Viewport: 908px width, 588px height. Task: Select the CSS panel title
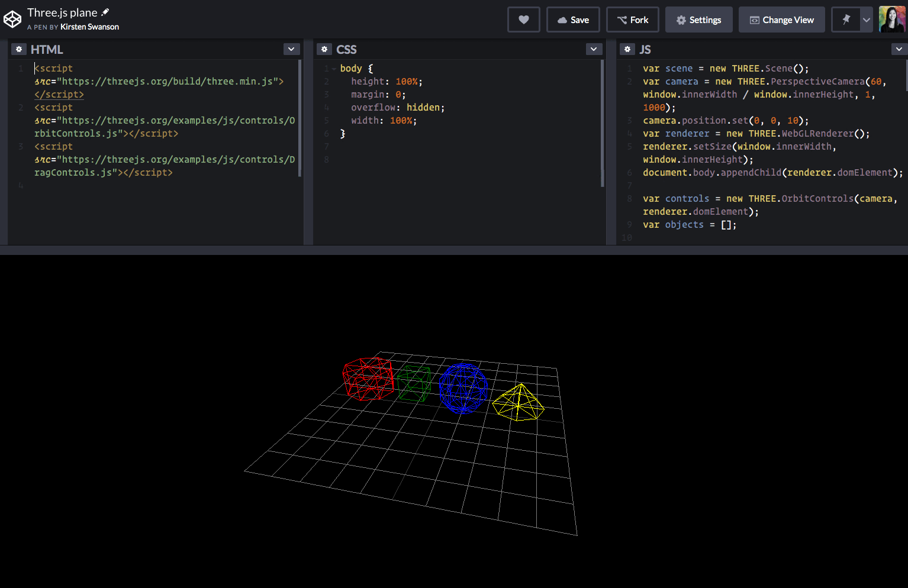[x=346, y=50]
